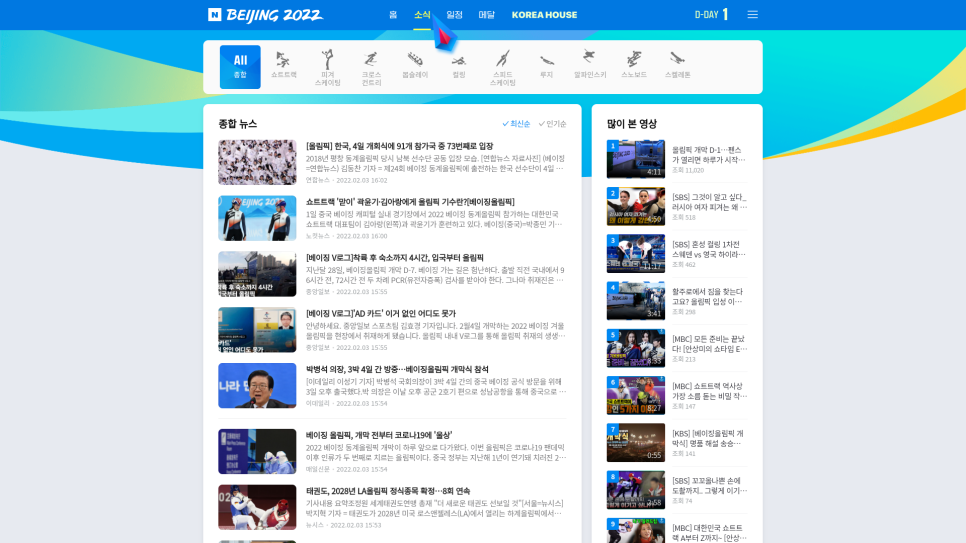Open thumbnail of 코로나19 '몸살' article

[257, 451]
